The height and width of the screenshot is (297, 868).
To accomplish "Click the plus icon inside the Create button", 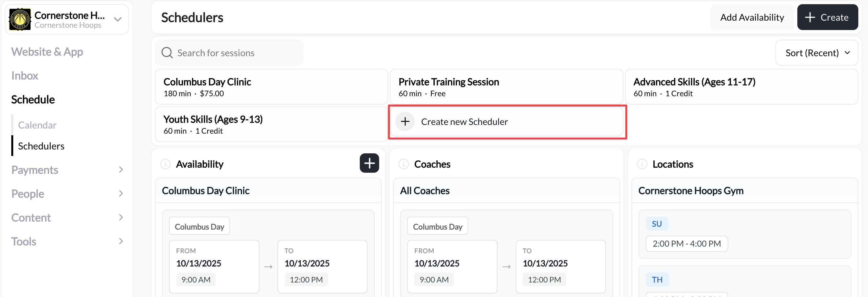I will click(810, 17).
